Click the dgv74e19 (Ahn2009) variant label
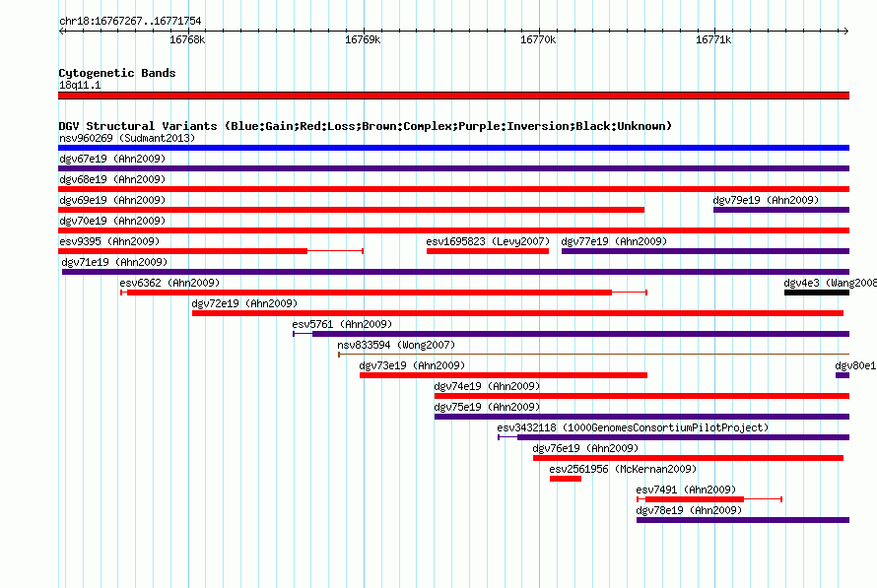 coord(487,386)
